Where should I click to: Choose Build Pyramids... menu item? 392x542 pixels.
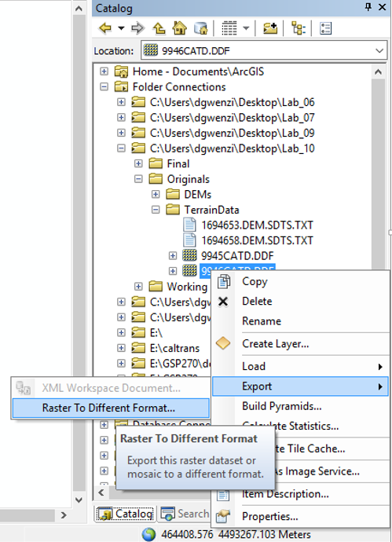[x=282, y=406]
